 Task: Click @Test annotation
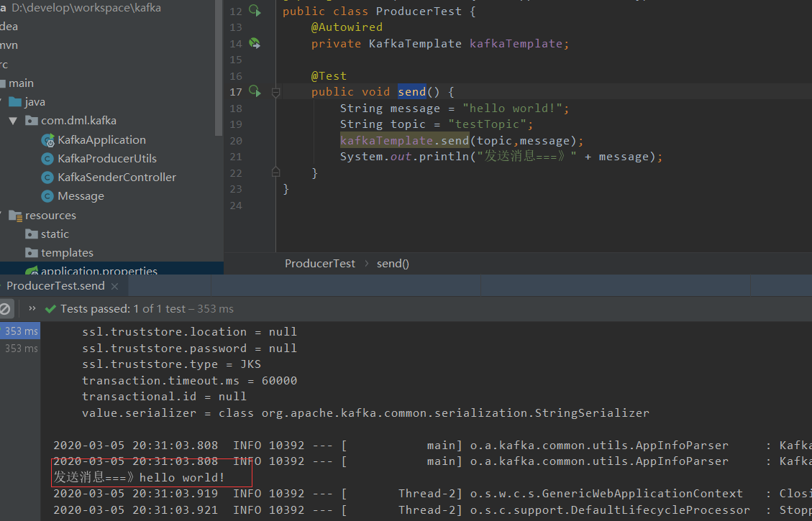329,76
